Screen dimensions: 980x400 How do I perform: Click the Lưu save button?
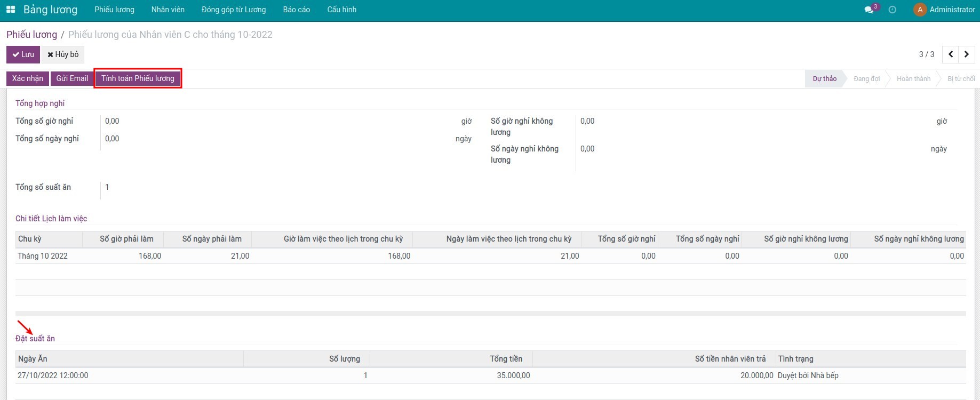[23, 54]
